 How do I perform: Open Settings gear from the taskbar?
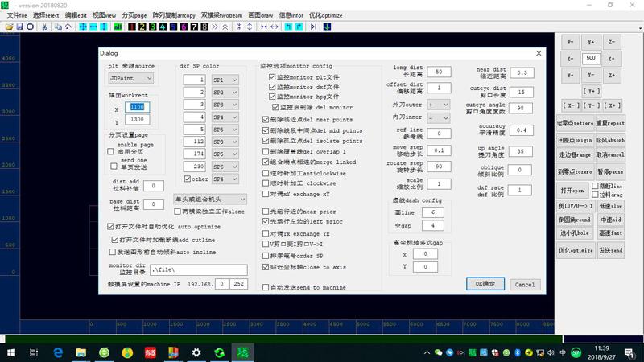point(196,352)
